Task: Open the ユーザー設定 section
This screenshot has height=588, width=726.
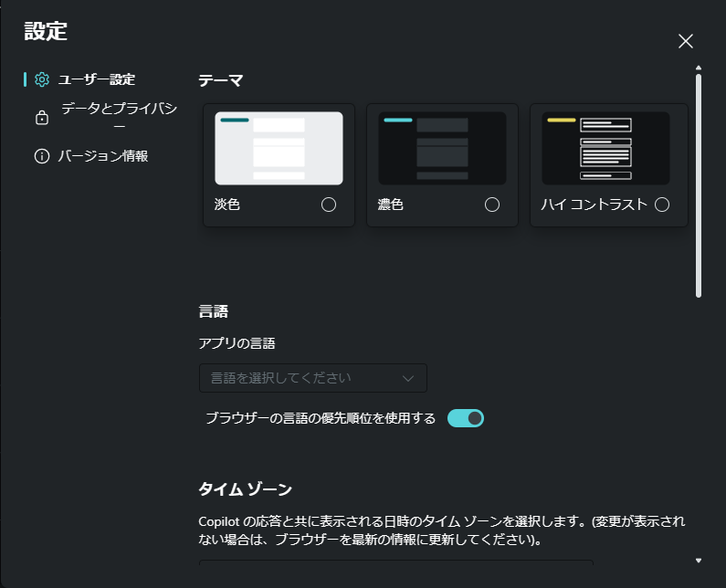Action: tap(96, 79)
